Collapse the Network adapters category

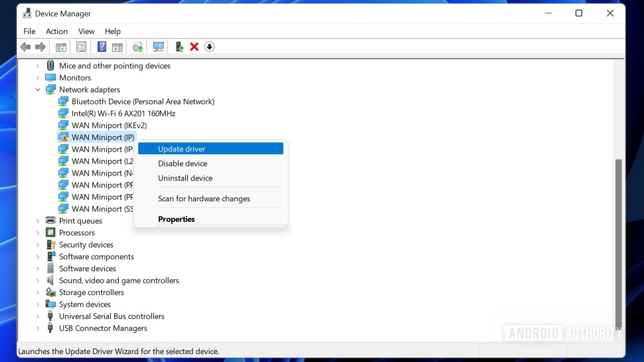[x=38, y=89]
